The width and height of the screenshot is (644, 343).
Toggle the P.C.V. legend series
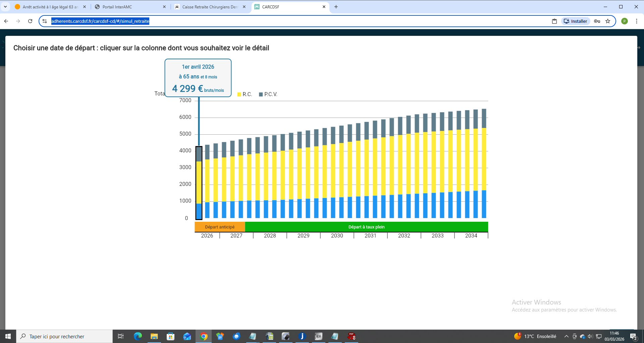(268, 94)
